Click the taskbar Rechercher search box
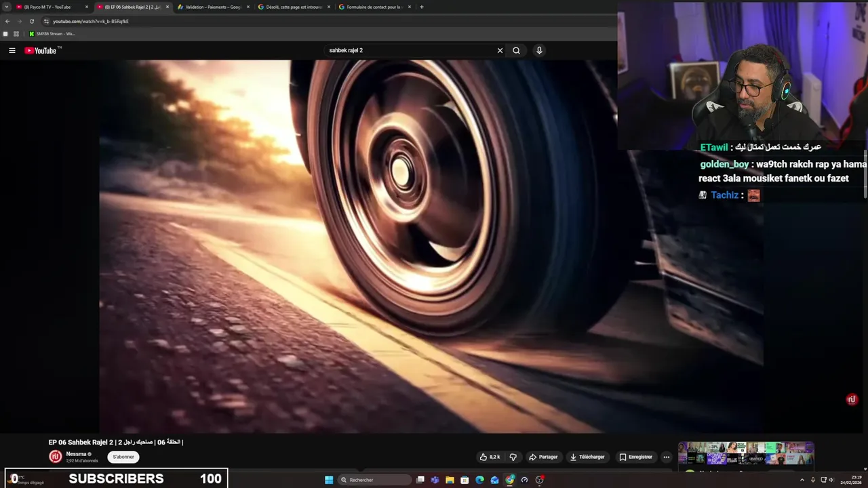 pos(375,480)
